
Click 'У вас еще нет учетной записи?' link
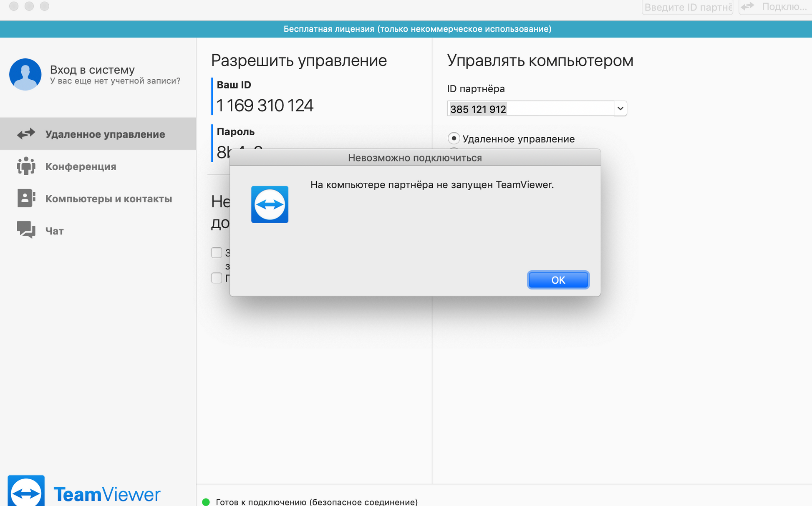115,81
